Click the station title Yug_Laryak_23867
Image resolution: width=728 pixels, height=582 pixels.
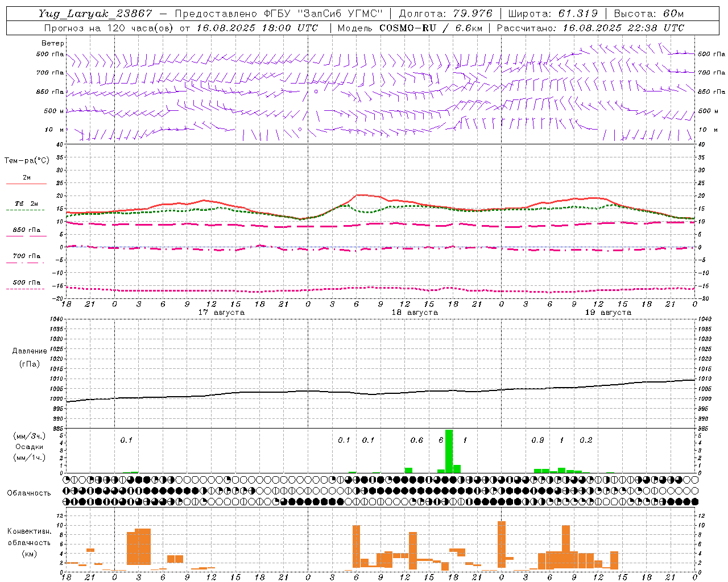pos(96,14)
